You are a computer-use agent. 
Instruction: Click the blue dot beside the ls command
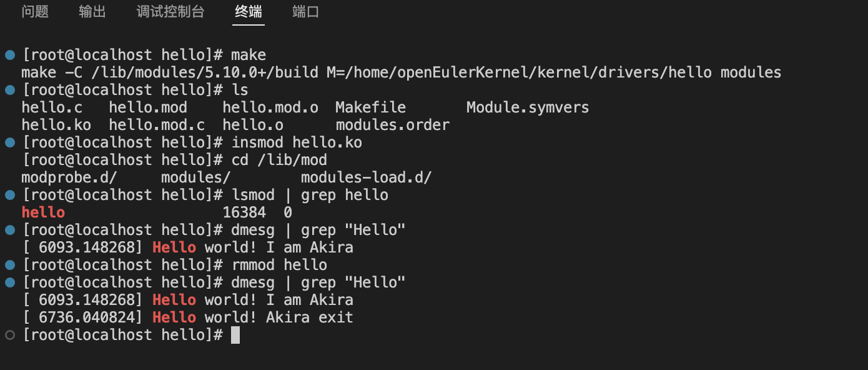coord(10,90)
